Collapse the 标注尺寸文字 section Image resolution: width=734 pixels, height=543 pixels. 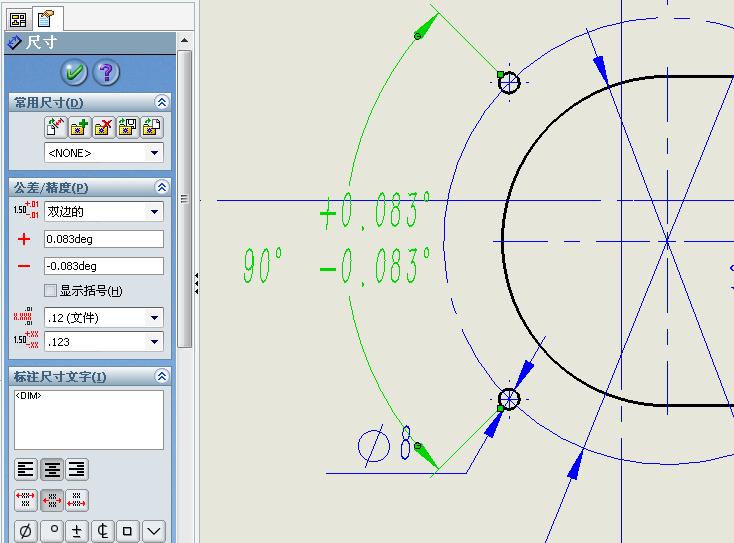coord(161,376)
